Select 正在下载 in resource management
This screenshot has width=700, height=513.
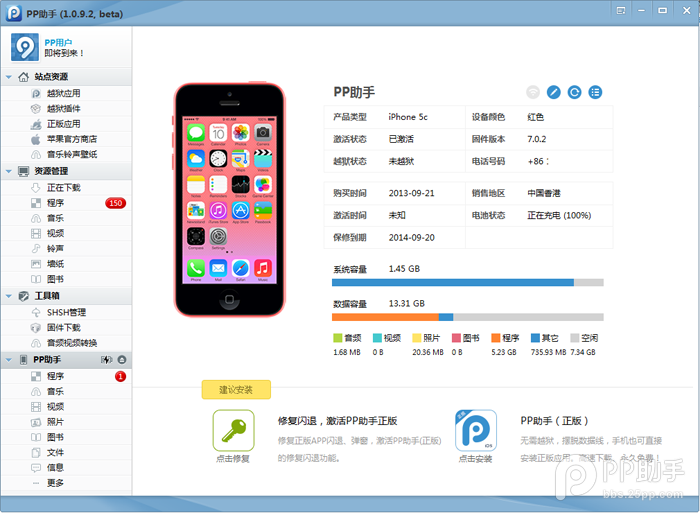[x=64, y=187]
